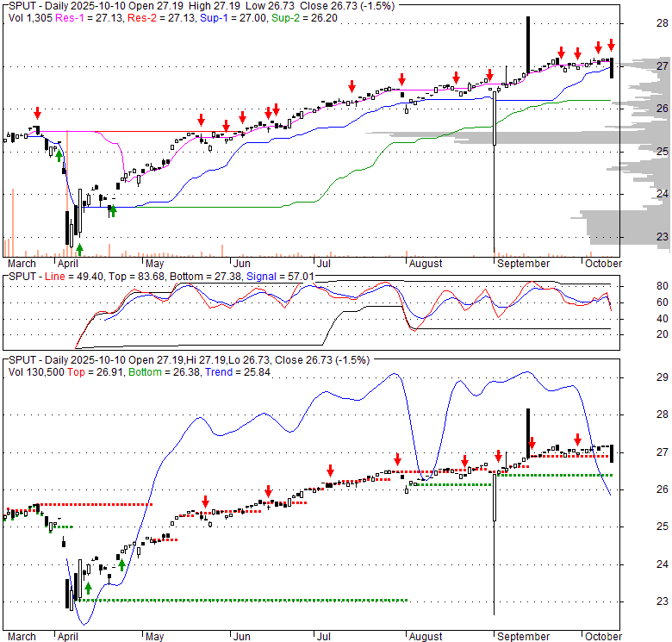This screenshot has height=642, width=672.
Task: Click the green up arrow below April low, top chart
Action: pyautogui.click(x=79, y=249)
